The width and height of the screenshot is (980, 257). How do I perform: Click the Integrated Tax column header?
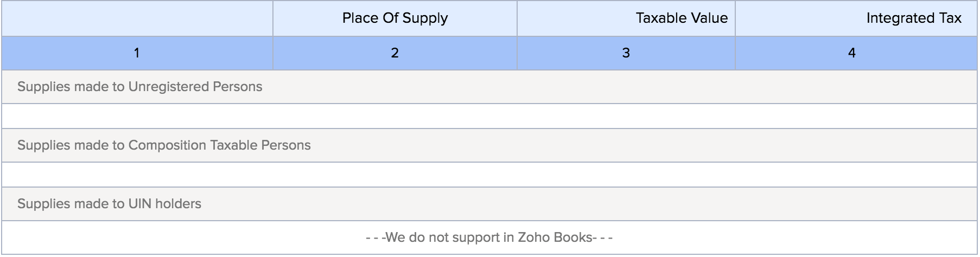click(856, 18)
